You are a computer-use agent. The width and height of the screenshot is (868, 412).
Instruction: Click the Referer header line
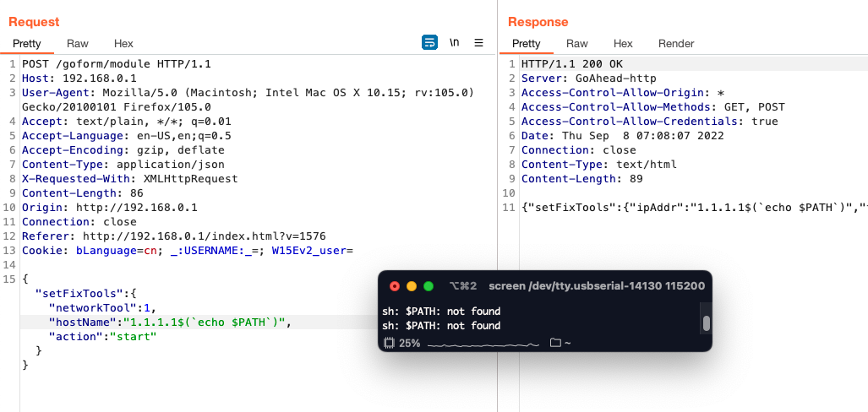pos(174,236)
